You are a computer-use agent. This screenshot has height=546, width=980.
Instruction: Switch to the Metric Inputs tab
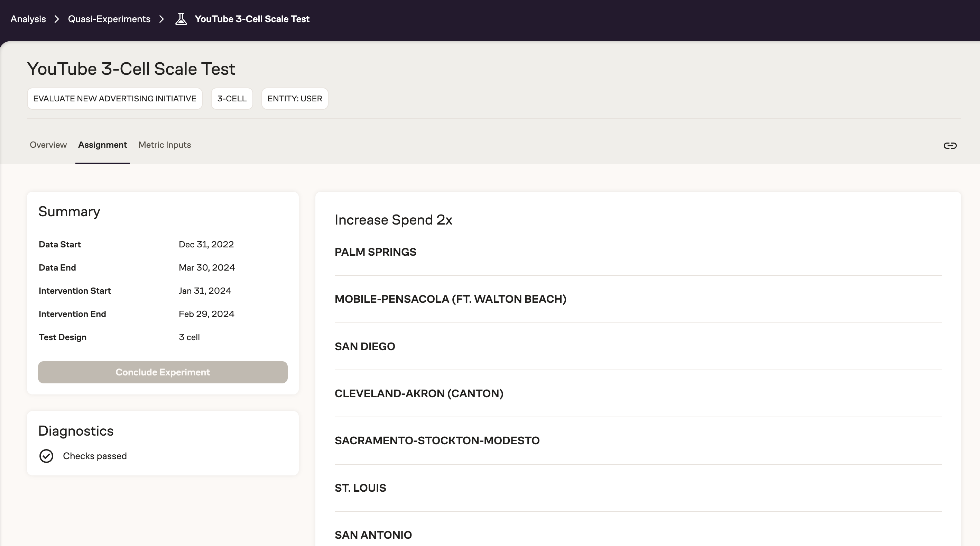165,145
